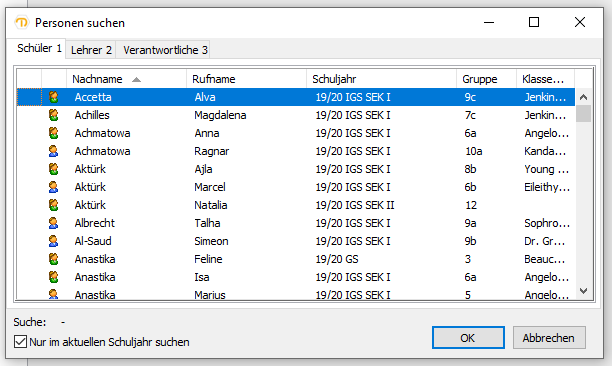
Task: Click the icon next to Aktürk Natalia
Action: click(53, 205)
